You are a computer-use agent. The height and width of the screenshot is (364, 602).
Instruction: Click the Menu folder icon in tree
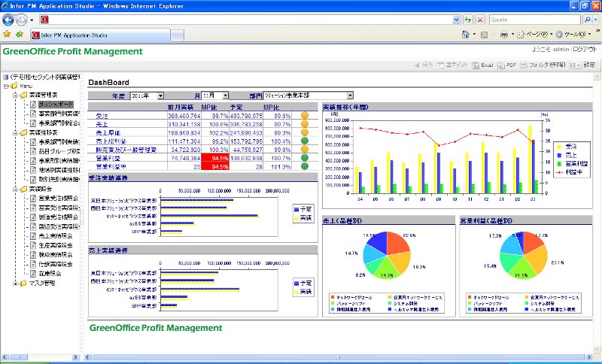coord(14,86)
